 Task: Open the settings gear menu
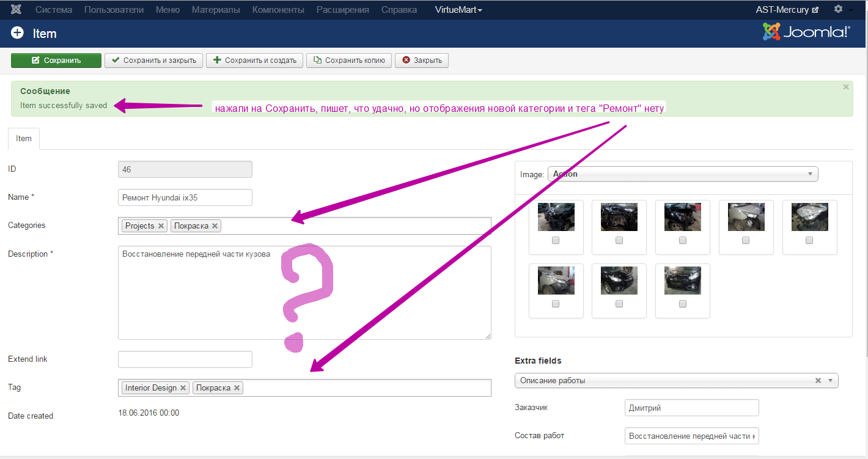click(838, 10)
